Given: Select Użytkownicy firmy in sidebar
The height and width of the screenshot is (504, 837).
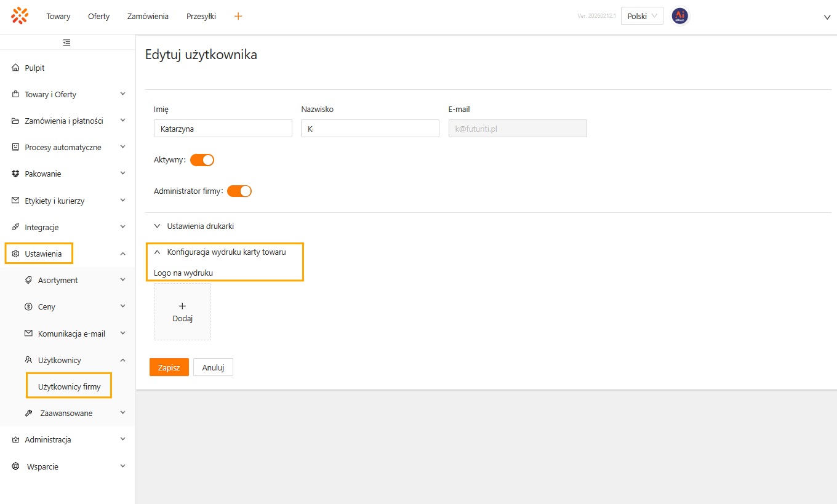Looking at the screenshot, I should pos(69,387).
